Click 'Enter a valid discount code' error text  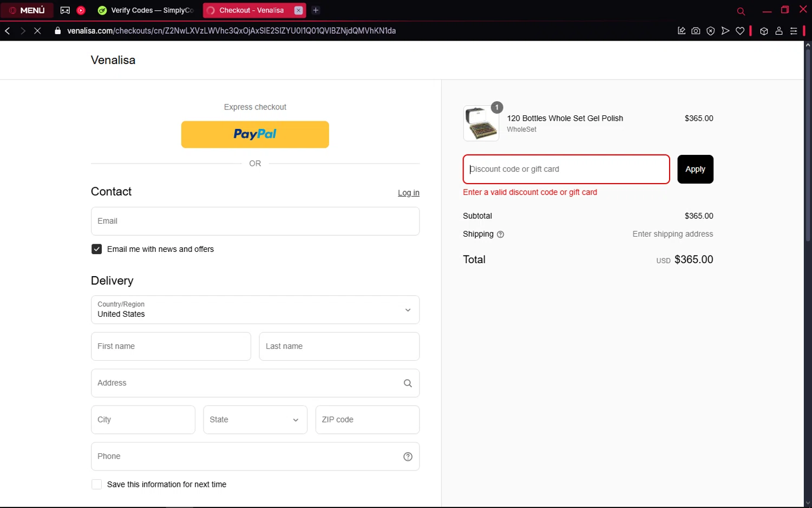[530, 192]
